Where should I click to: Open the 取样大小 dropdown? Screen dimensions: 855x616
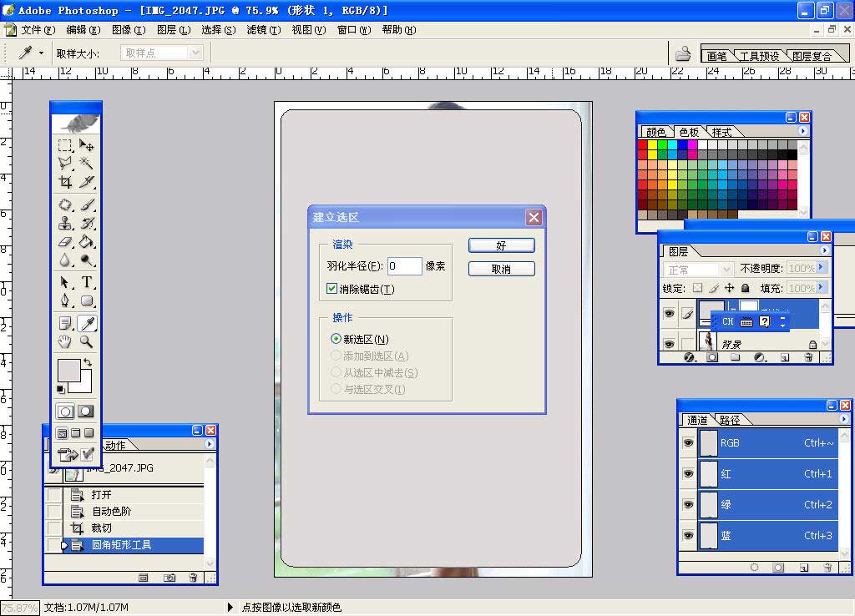click(x=195, y=53)
